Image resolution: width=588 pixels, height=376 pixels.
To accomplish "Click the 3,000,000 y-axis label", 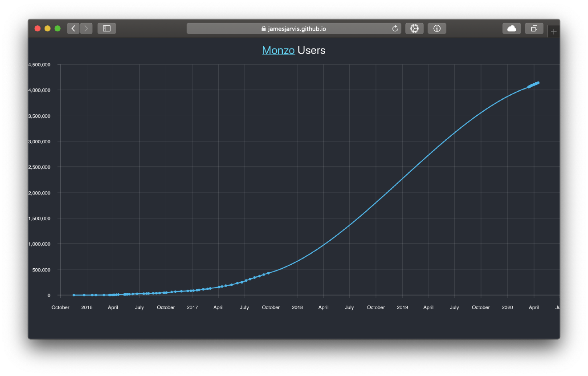I will [x=39, y=142].
